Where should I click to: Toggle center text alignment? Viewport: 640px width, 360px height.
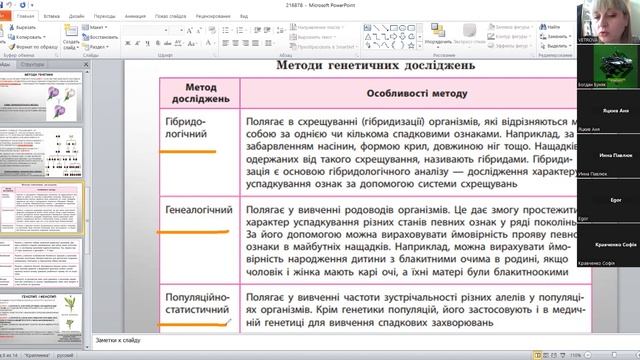coord(236,43)
